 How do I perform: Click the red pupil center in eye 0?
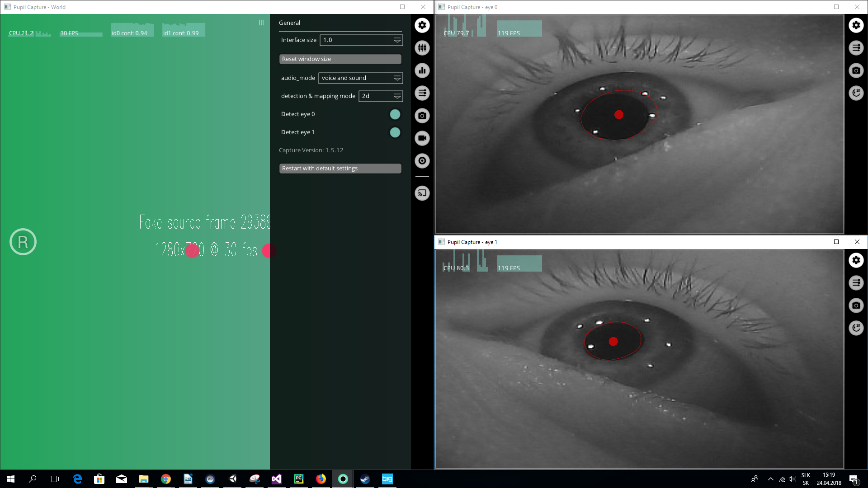pyautogui.click(x=618, y=115)
